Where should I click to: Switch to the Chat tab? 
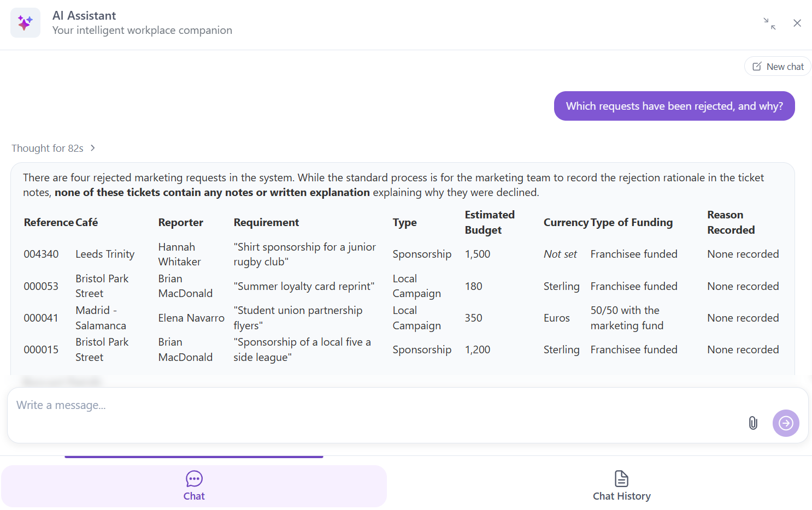pos(194,486)
